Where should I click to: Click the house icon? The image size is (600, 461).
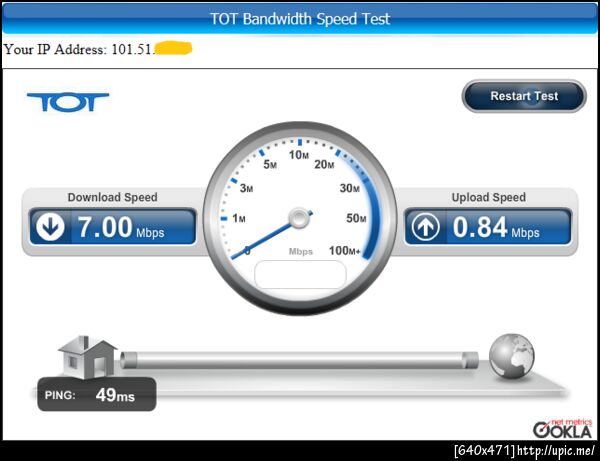point(88,357)
